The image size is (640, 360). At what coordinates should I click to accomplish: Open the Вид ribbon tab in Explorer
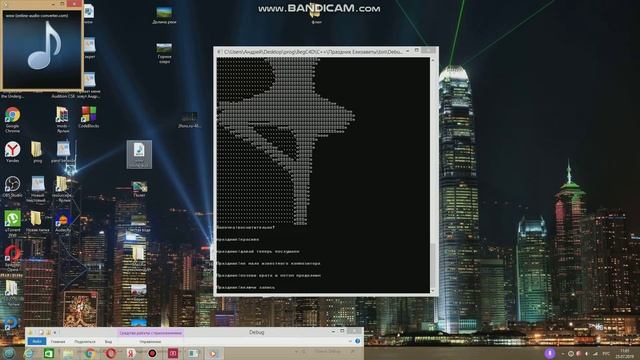pos(108,342)
